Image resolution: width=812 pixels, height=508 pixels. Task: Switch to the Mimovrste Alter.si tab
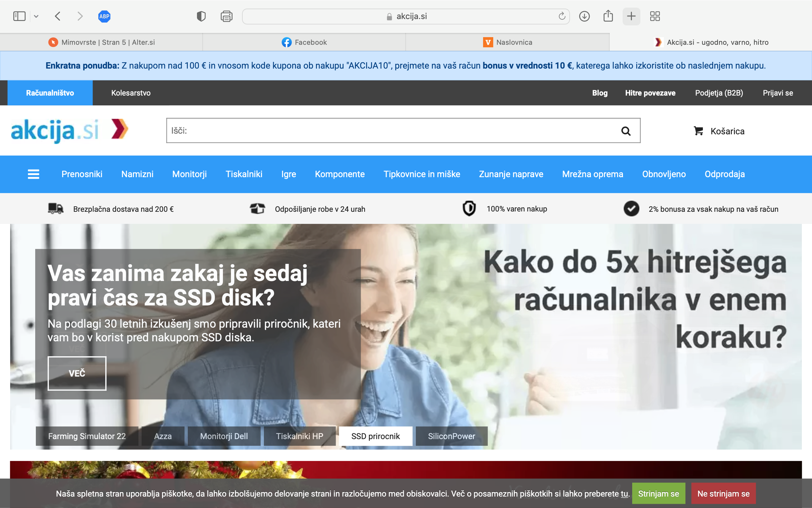coord(101,42)
